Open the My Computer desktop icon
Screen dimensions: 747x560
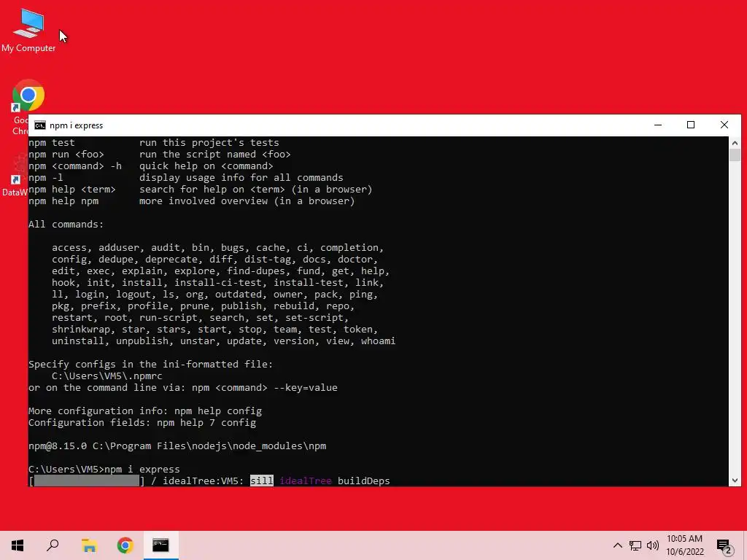pyautogui.click(x=28, y=31)
